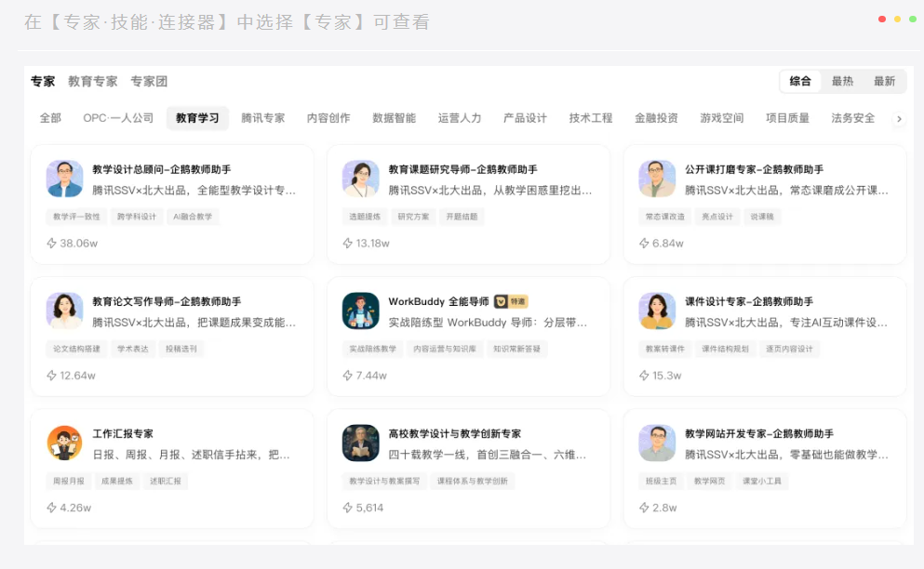This screenshot has width=924, height=569.
Task: Click the 工作汇报专家 avatar icon
Action: (65, 443)
